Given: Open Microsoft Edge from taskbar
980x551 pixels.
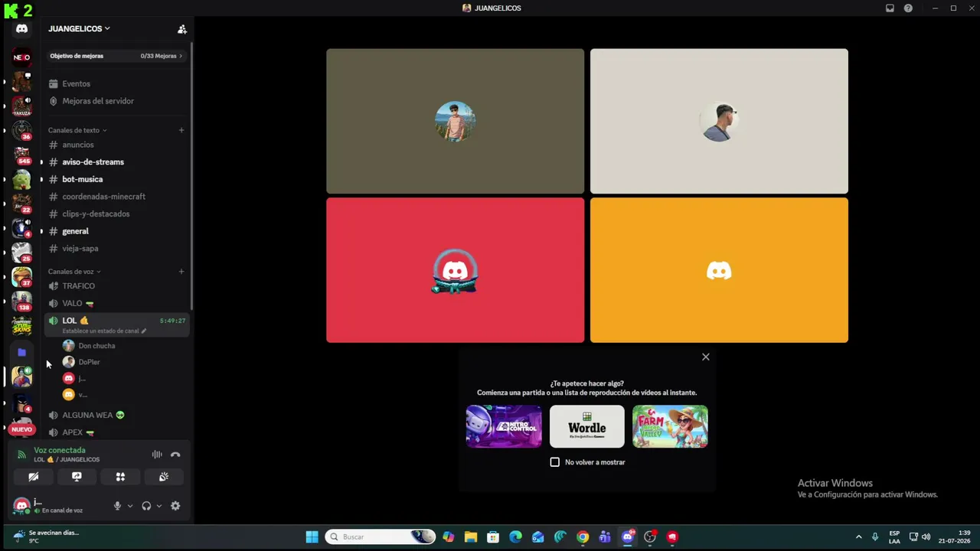Looking at the screenshot, I should point(515,537).
